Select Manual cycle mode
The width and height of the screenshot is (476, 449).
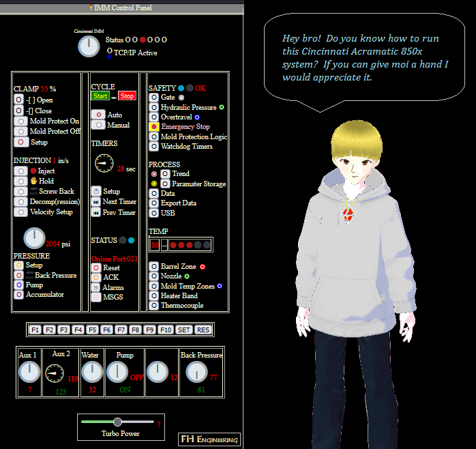point(98,125)
